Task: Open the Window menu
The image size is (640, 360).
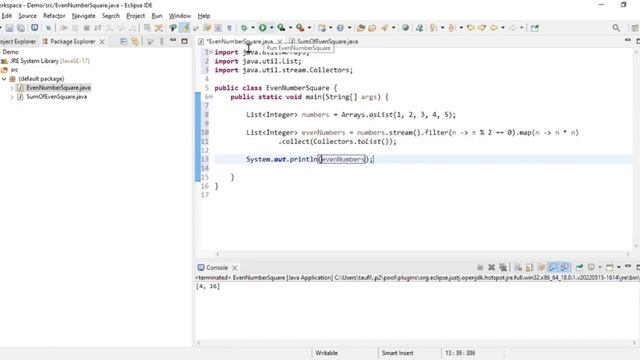Action: (180, 16)
